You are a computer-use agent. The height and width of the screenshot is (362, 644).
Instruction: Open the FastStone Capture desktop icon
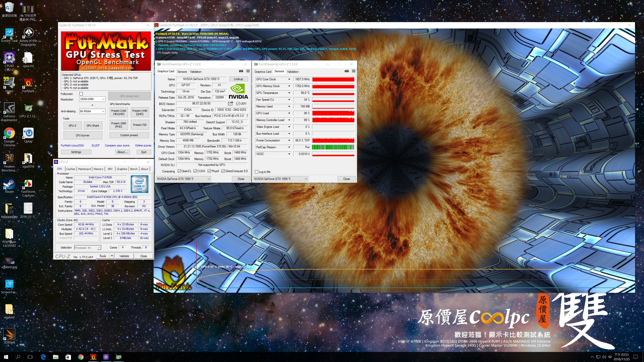coord(28,187)
